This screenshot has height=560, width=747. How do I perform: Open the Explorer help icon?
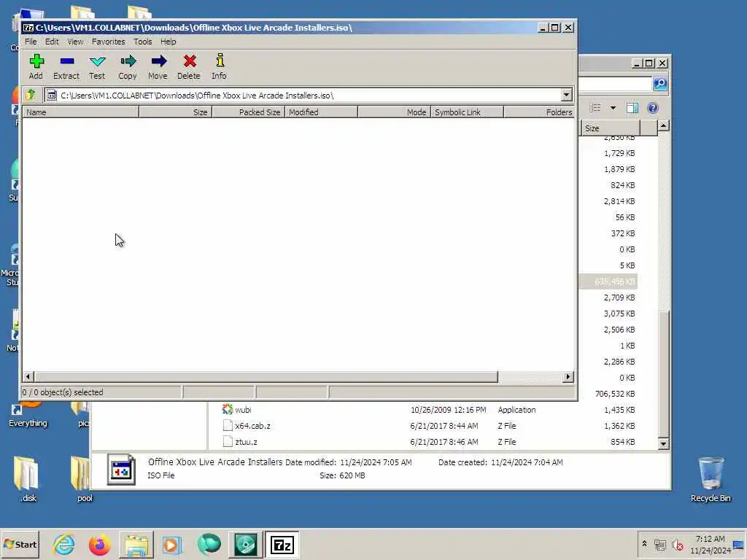tap(653, 108)
